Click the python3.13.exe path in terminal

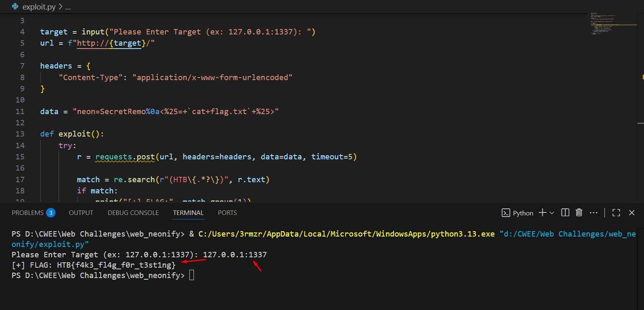(x=346, y=234)
